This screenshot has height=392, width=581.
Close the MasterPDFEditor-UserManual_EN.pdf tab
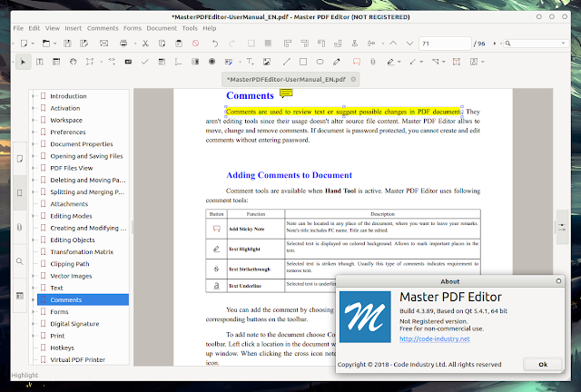click(x=353, y=79)
